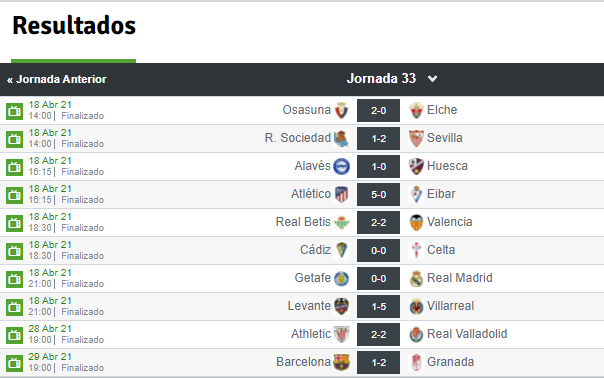
Task: Open the 5-0 Atlético vs Eibar score
Action: (x=378, y=195)
